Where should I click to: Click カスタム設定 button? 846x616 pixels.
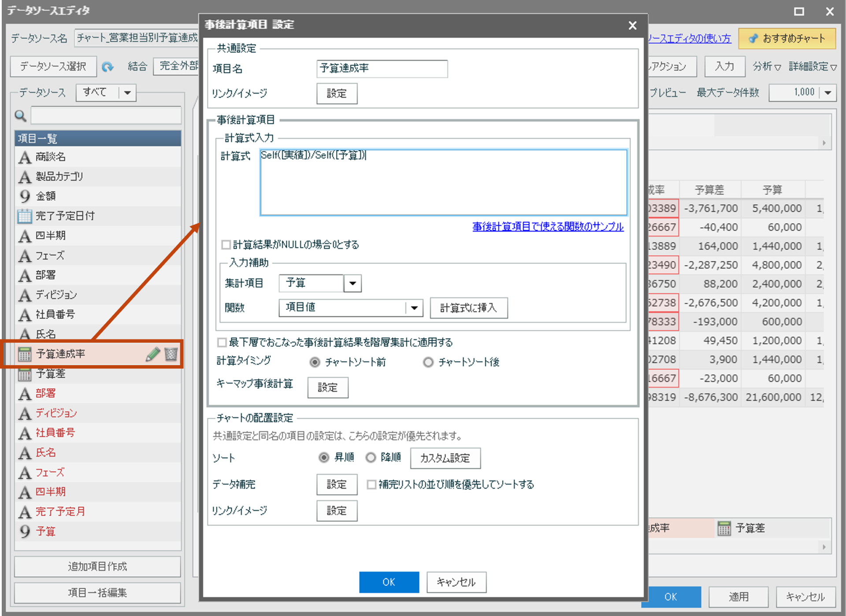[x=445, y=458]
